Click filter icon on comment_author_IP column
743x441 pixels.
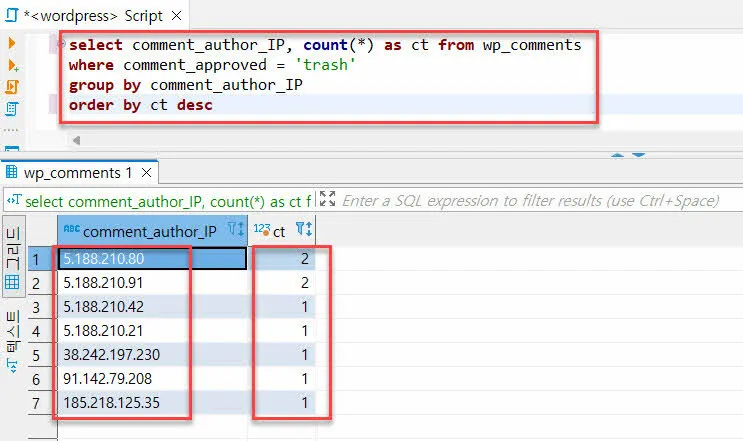236,230
